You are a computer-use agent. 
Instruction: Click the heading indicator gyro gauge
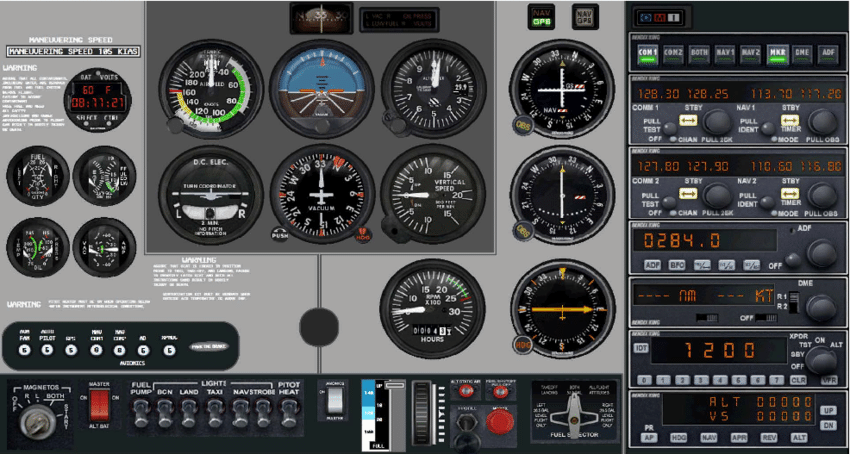pos(323,194)
